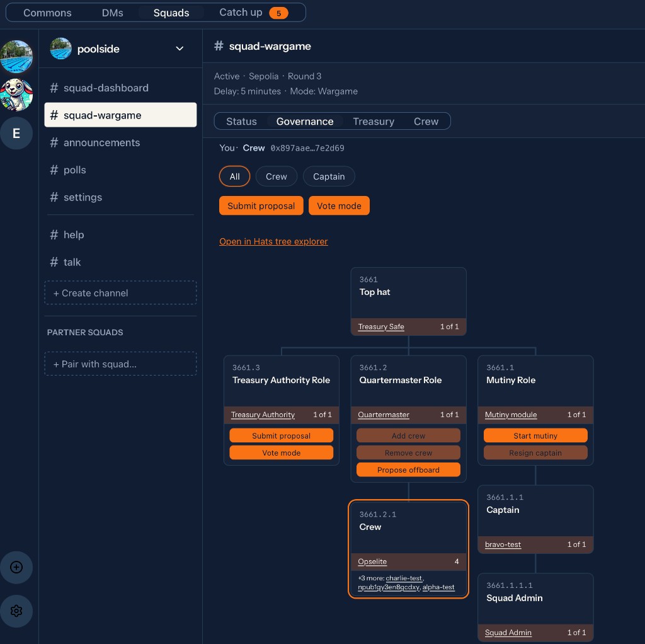Image resolution: width=645 pixels, height=644 pixels.
Task: Click Vote mode in Treasury Authority card
Action: 281,452
